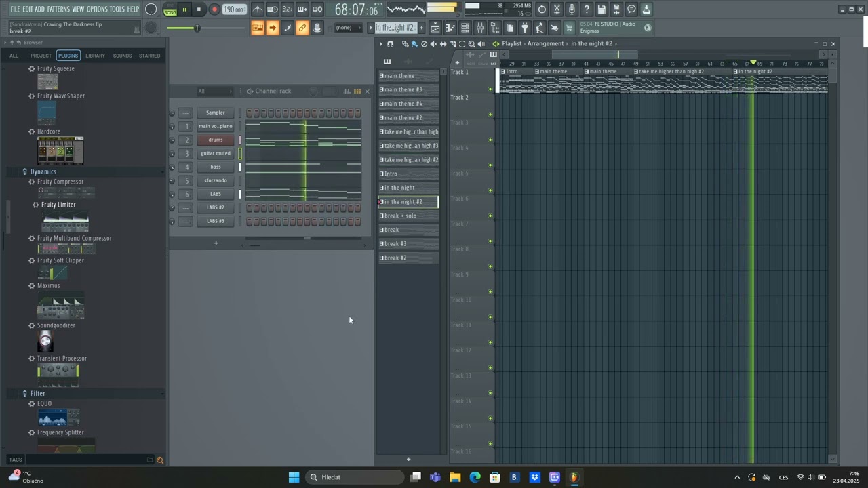Switch to the LIBRARY browser tab
Screen dimensions: 868x488
(95, 56)
